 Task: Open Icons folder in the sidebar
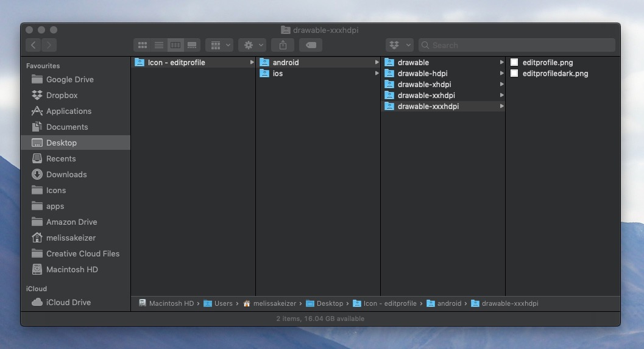point(76,190)
